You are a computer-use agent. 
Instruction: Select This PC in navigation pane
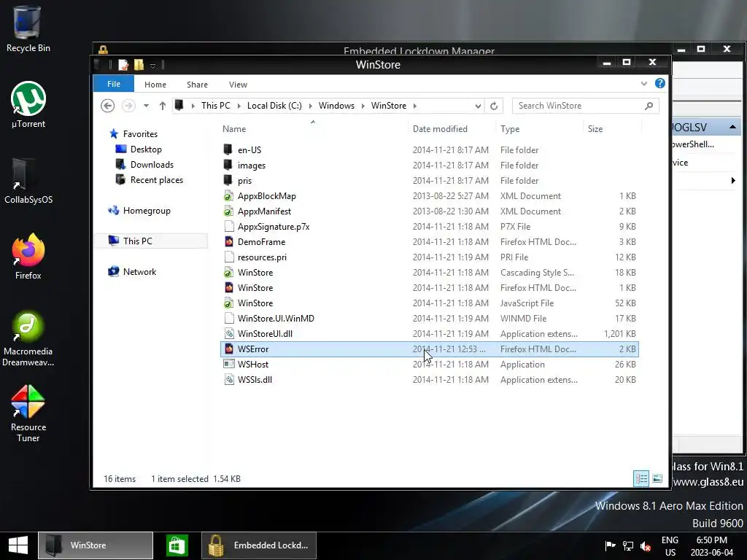pyautogui.click(x=150, y=241)
